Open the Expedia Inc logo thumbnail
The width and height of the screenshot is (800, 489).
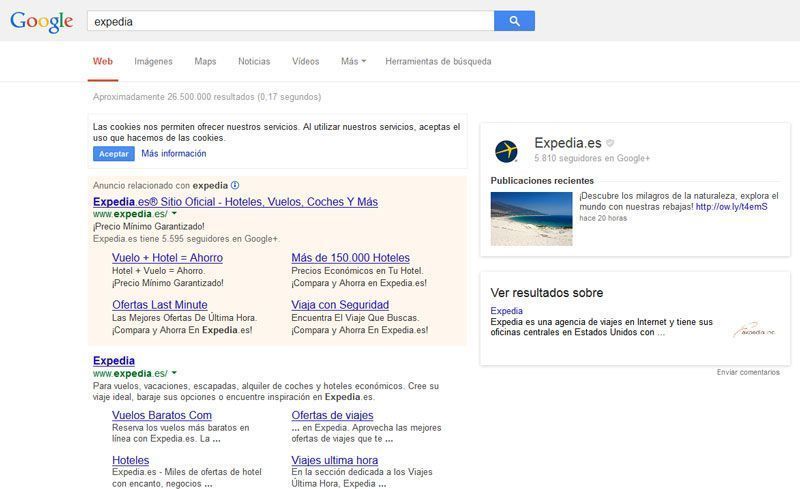click(754, 330)
